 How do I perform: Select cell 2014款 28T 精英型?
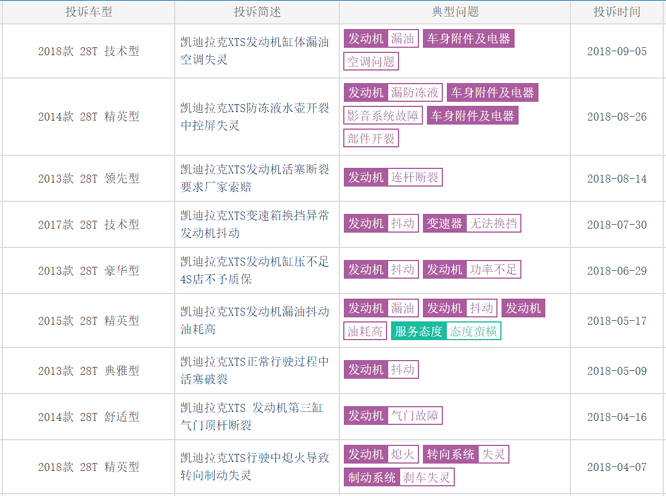(x=89, y=116)
